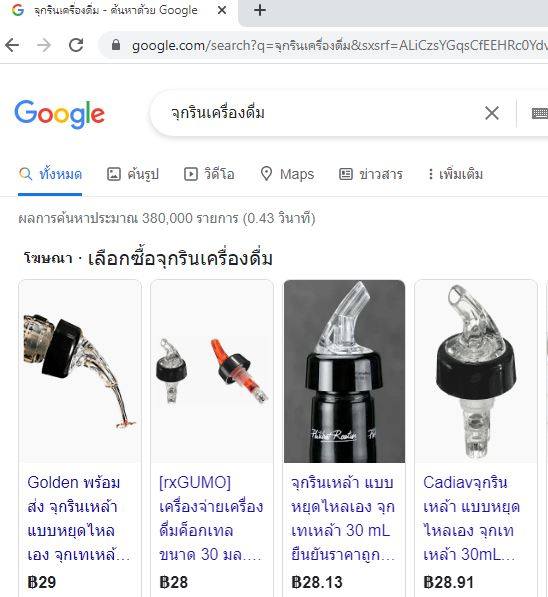Viewport: 548px width, 597px height.
Task: Open the [rxGUMO] product listing link
Action: pos(211,518)
